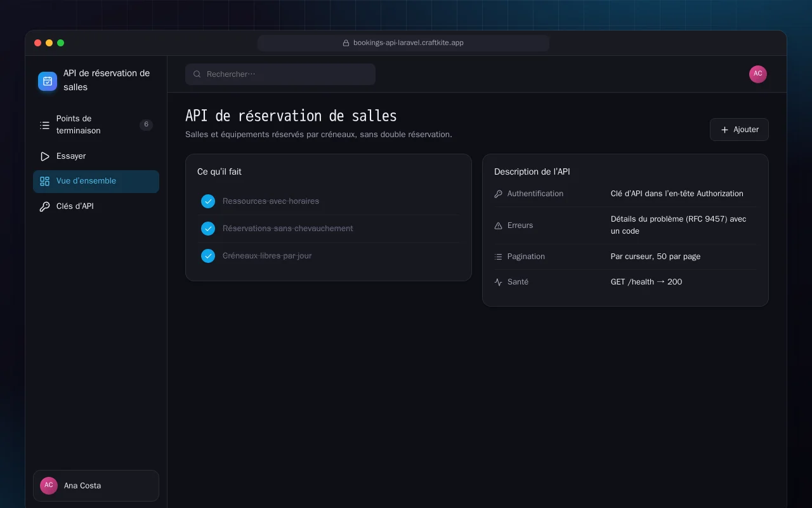
Task: Click the address bar URL bookings-api-laravel.craftkite.app
Action: (409, 43)
